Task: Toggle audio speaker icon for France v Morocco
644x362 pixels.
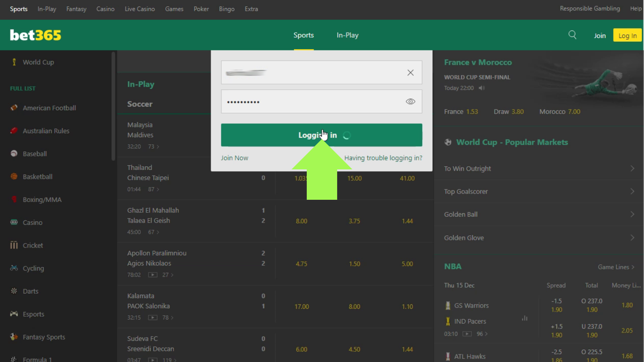Action: (482, 88)
